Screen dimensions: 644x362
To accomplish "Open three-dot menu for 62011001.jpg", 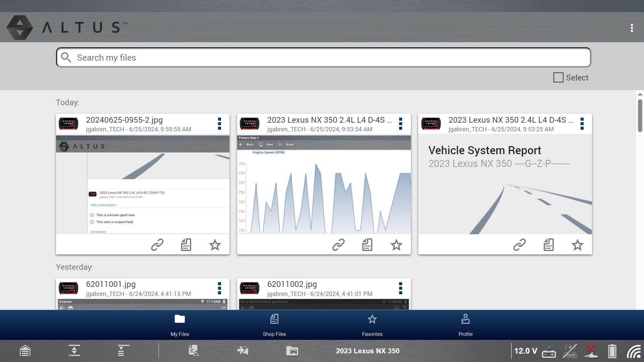I will coord(219,288).
